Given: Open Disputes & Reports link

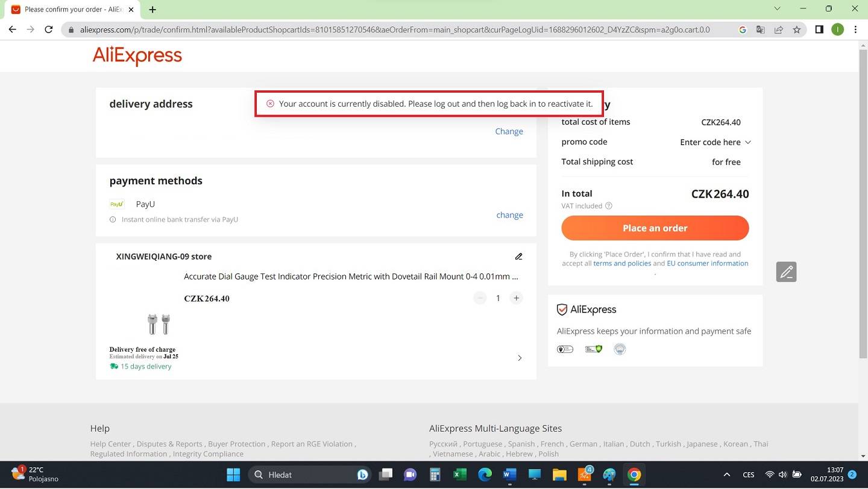Looking at the screenshot, I should [x=169, y=444].
